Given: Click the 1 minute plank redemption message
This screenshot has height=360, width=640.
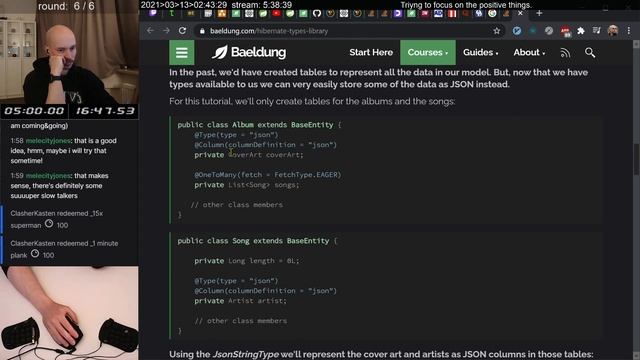Looking at the screenshot, I should tap(69, 249).
